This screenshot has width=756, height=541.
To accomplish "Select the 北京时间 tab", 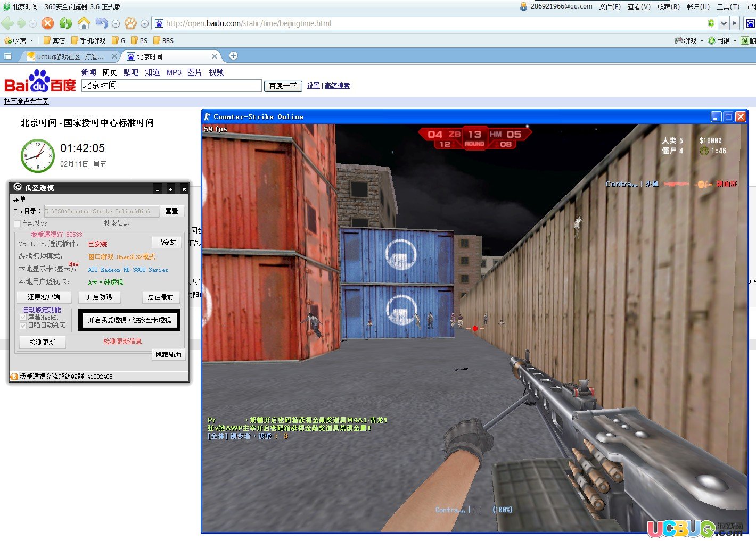I will click(x=170, y=56).
